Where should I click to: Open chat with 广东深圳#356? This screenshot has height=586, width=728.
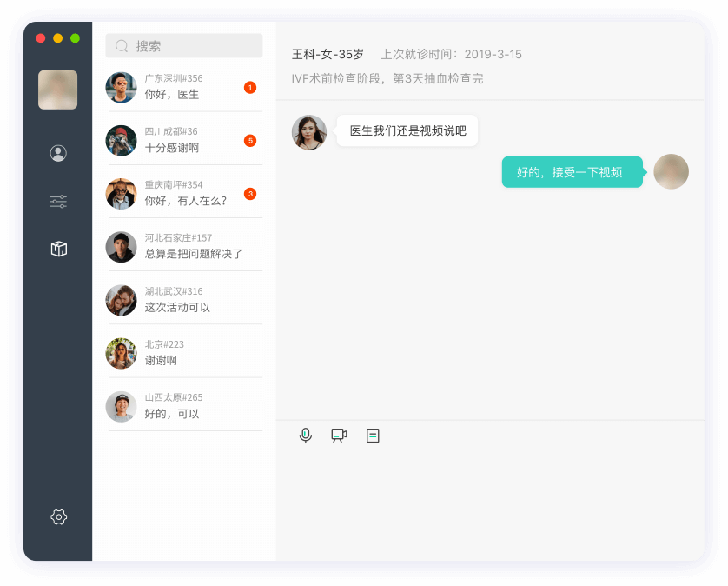click(183, 87)
